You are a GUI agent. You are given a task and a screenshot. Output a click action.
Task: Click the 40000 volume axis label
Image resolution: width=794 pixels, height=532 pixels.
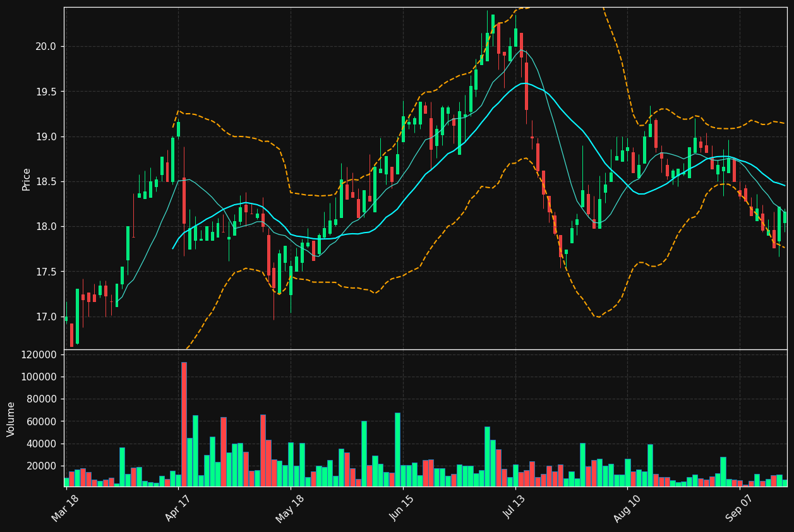[x=41, y=444]
